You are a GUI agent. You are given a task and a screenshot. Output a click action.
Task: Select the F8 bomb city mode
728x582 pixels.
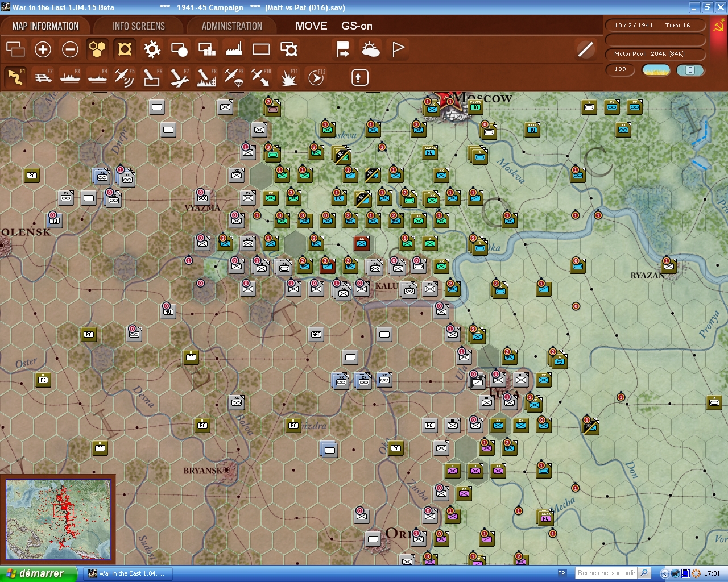point(206,77)
